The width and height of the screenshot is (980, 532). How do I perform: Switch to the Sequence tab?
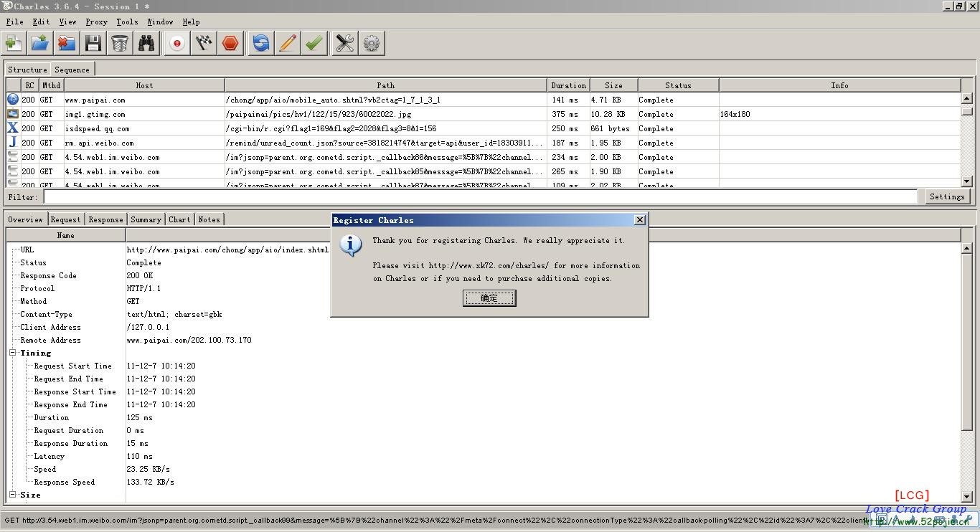[72, 70]
